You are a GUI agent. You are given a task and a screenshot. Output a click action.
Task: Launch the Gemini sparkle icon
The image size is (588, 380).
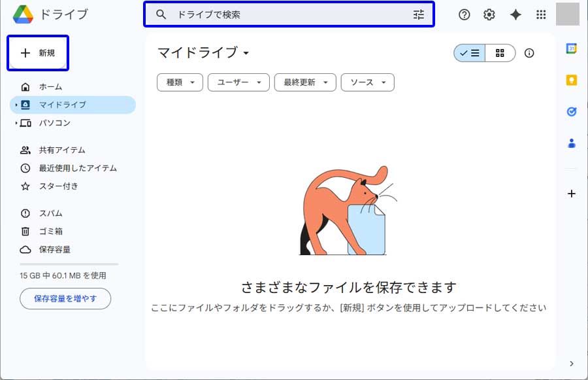(515, 14)
